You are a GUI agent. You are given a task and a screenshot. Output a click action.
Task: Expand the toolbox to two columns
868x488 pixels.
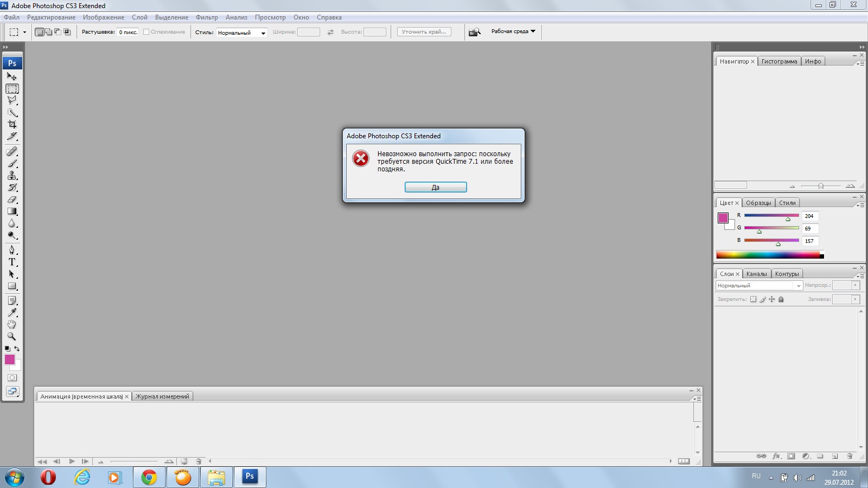click(5, 47)
